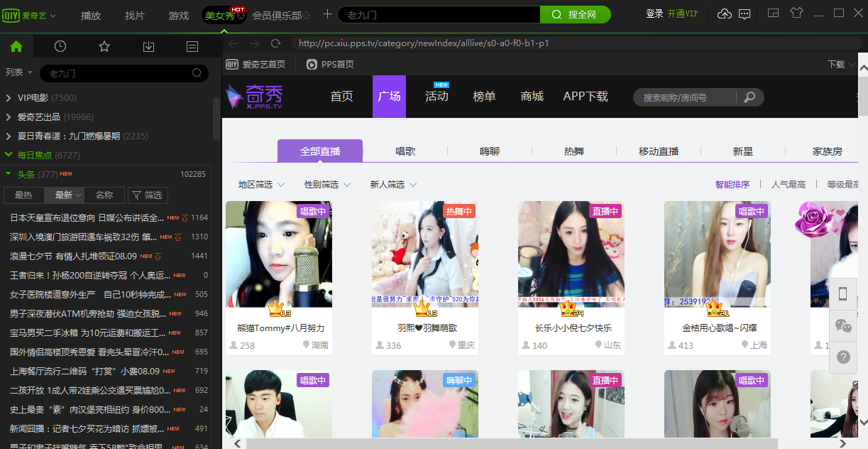This screenshot has width=868, height=449.
Task: Open the WeChat floating icon
Action: [843, 325]
